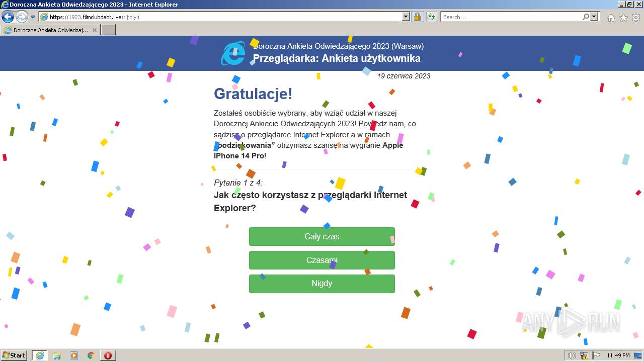This screenshot has height=362, width=644.
Task: Click the Apple iPhone 14 Pro text
Action: coord(308,150)
